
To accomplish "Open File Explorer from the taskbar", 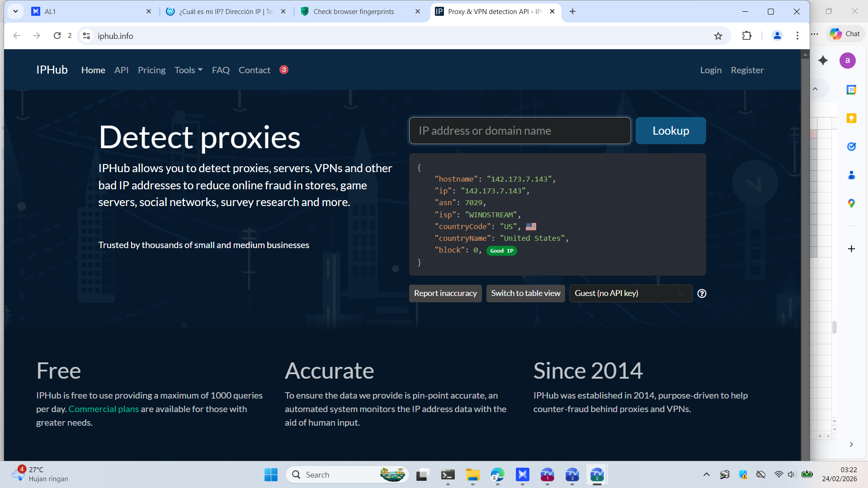I will tap(472, 475).
